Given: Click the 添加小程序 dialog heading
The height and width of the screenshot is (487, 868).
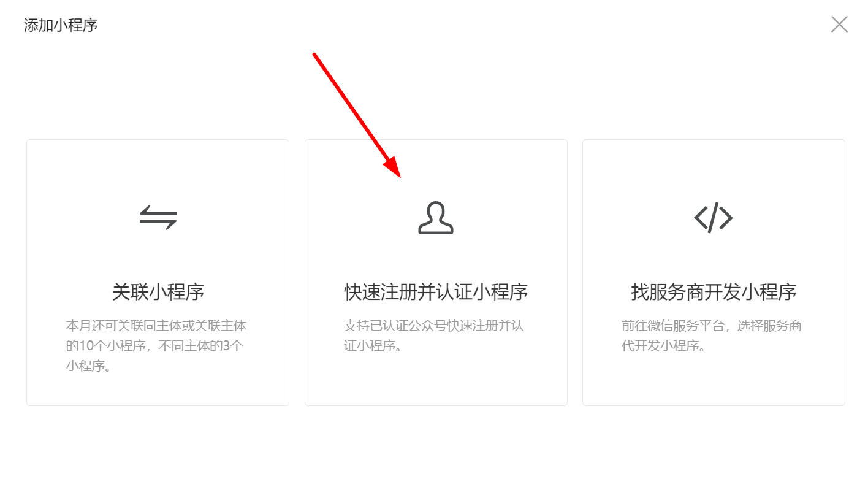Looking at the screenshot, I should click(61, 25).
